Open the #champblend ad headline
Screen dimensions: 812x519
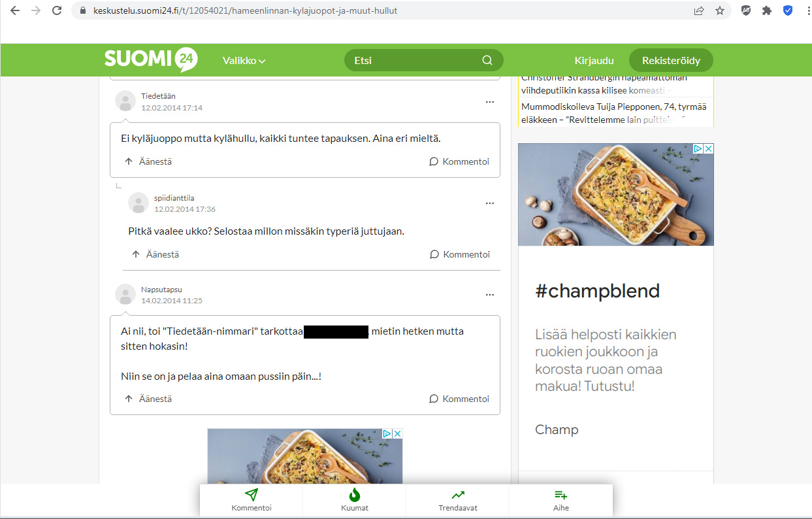598,291
